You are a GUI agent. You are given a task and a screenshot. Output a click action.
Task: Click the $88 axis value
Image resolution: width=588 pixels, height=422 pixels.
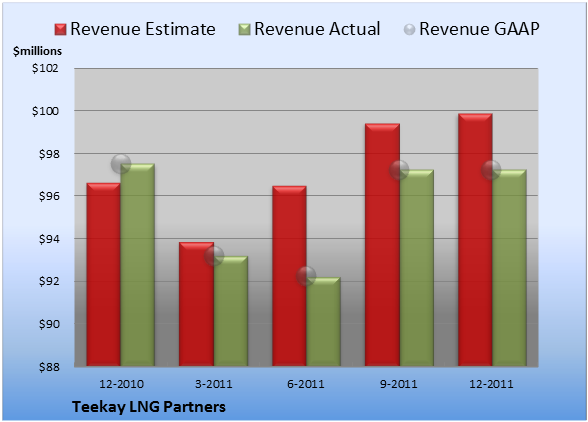coord(49,367)
